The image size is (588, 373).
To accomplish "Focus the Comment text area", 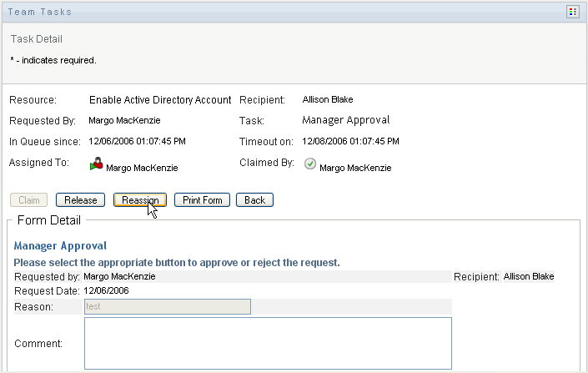I will [268, 342].
